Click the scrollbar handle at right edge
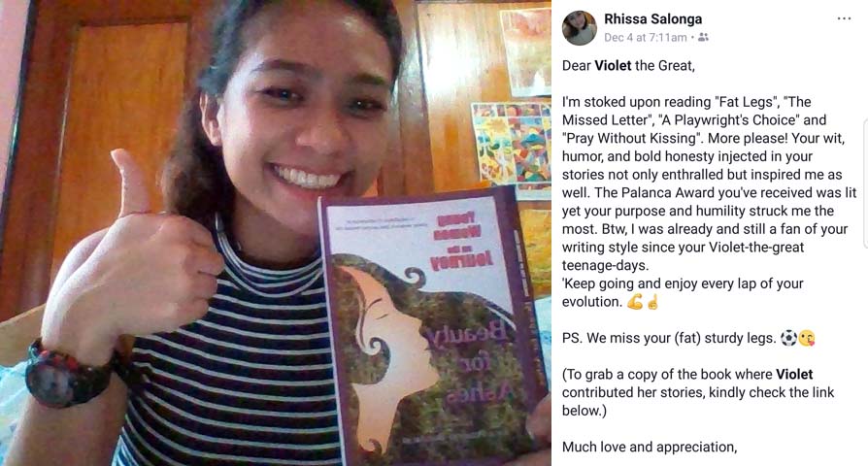This screenshot has height=466, width=868. (x=865, y=183)
